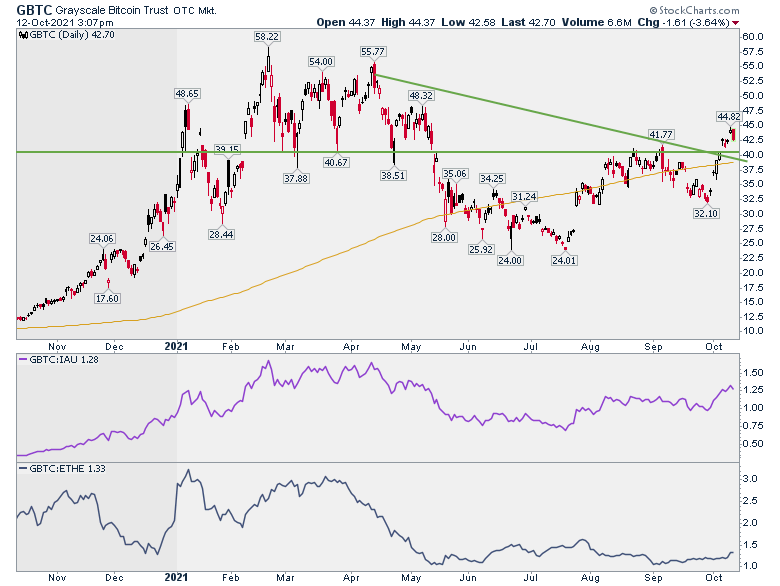
Task: Click the '2021' label on main chart axis
Action: (177, 346)
